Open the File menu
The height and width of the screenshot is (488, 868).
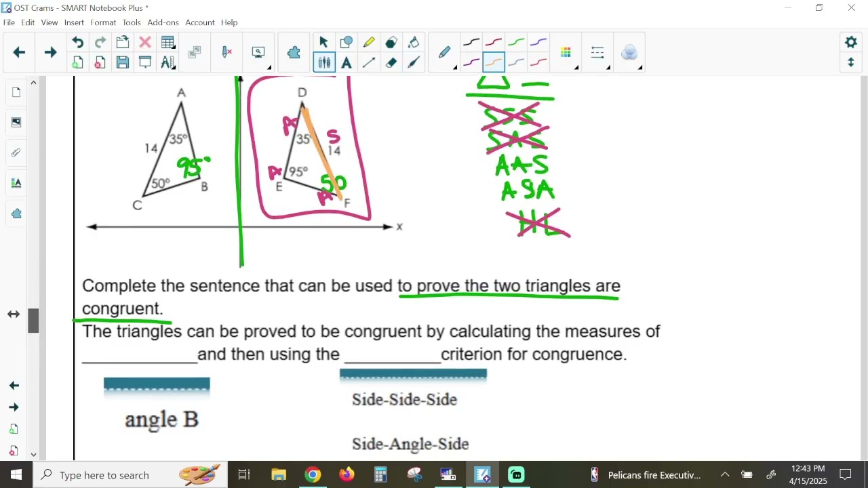(x=9, y=22)
